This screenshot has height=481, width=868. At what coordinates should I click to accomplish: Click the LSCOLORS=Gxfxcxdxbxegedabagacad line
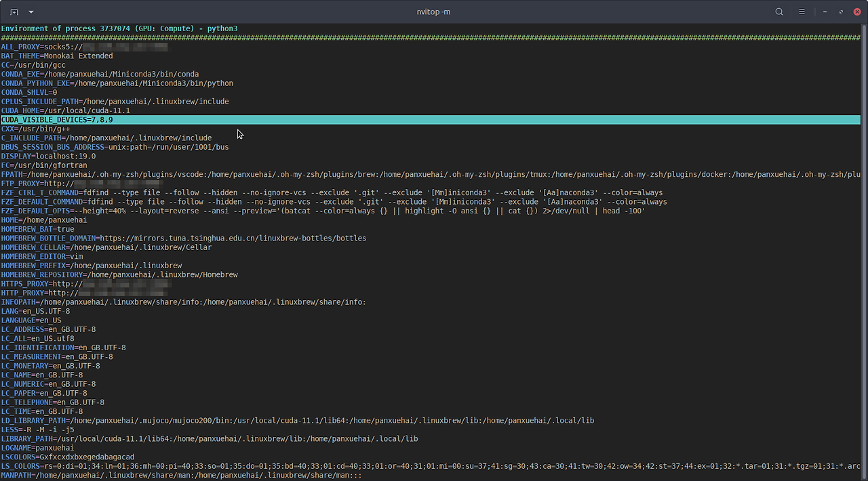pos(68,457)
